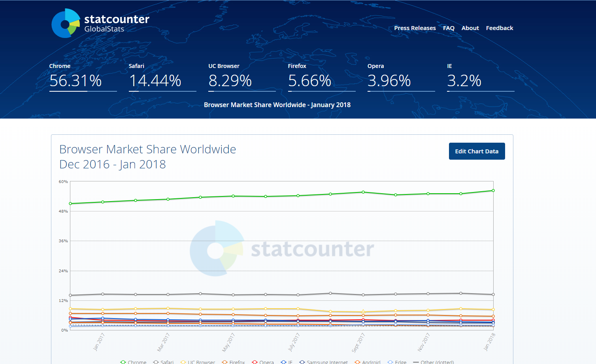The height and width of the screenshot is (364, 596).
Task: Click the Safari data point for Mar 2017
Action: click(x=168, y=294)
